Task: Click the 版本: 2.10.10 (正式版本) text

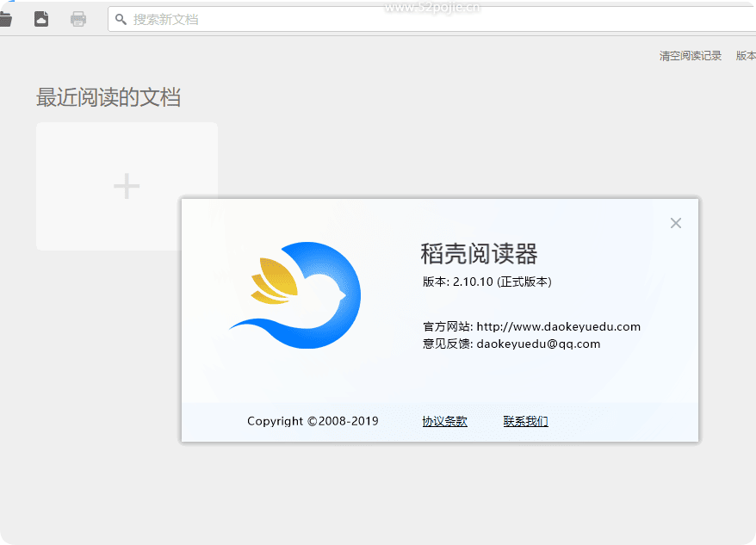Action: pyautogui.click(x=487, y=282)
